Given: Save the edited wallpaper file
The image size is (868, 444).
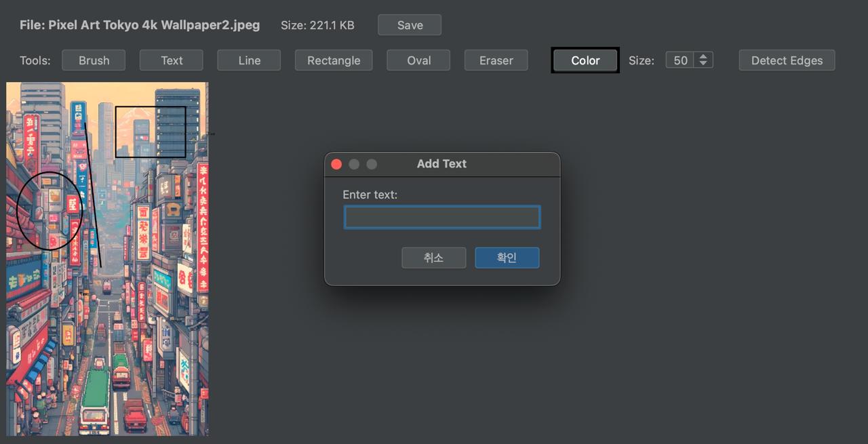Looking at the screenshot, I should 409,24.
